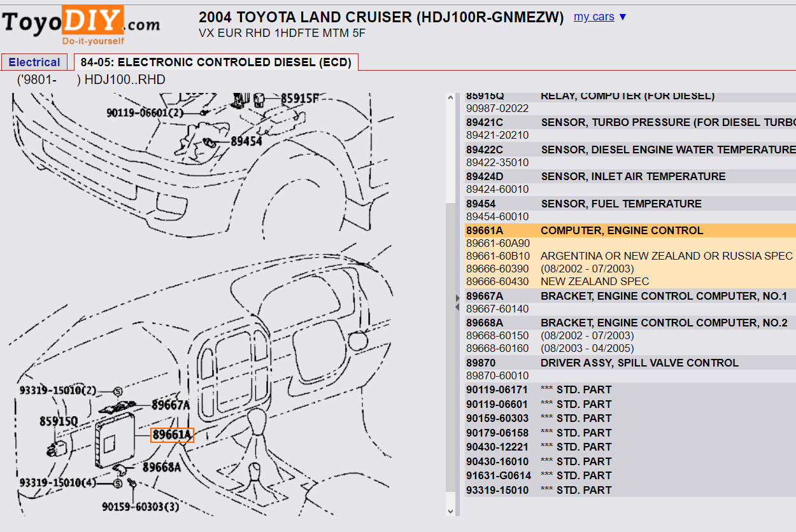796x532 pixels.
Task: Open the my cars dropdown arrow
Action: [623, 17]
